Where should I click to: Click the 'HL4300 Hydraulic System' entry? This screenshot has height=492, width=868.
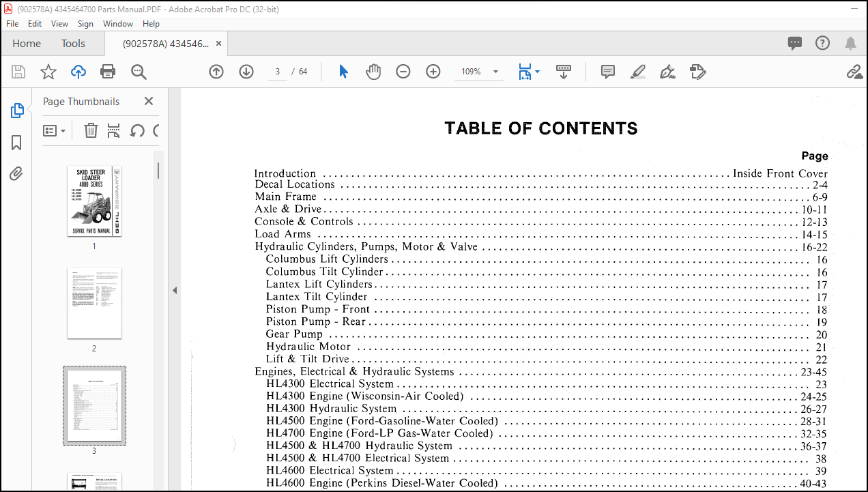point(331,408)
